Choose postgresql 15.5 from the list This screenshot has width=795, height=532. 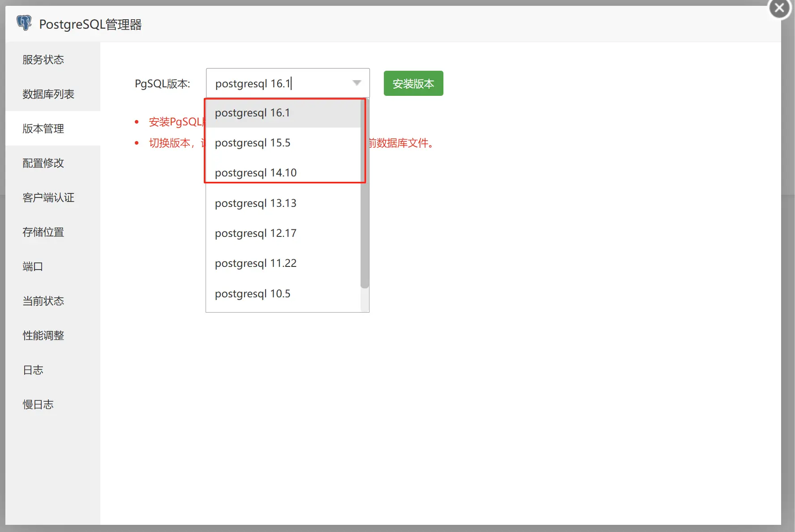point(283,143)
